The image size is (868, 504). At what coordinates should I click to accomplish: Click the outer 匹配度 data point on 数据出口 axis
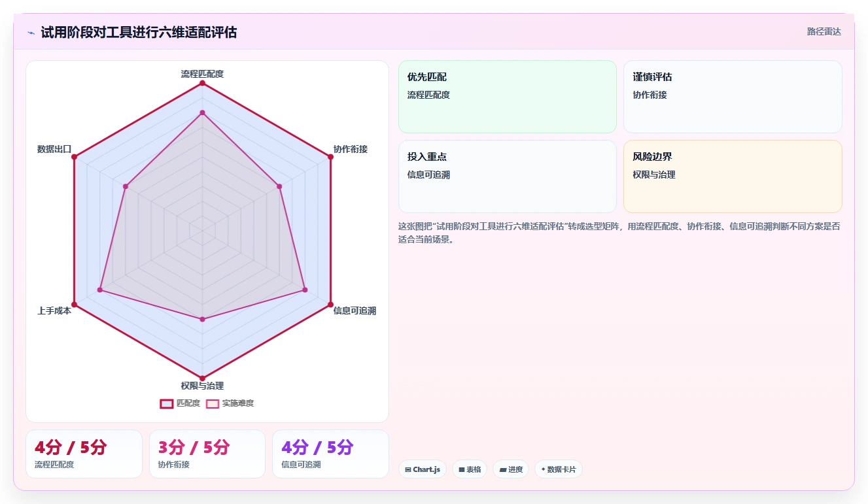[74, 157]
